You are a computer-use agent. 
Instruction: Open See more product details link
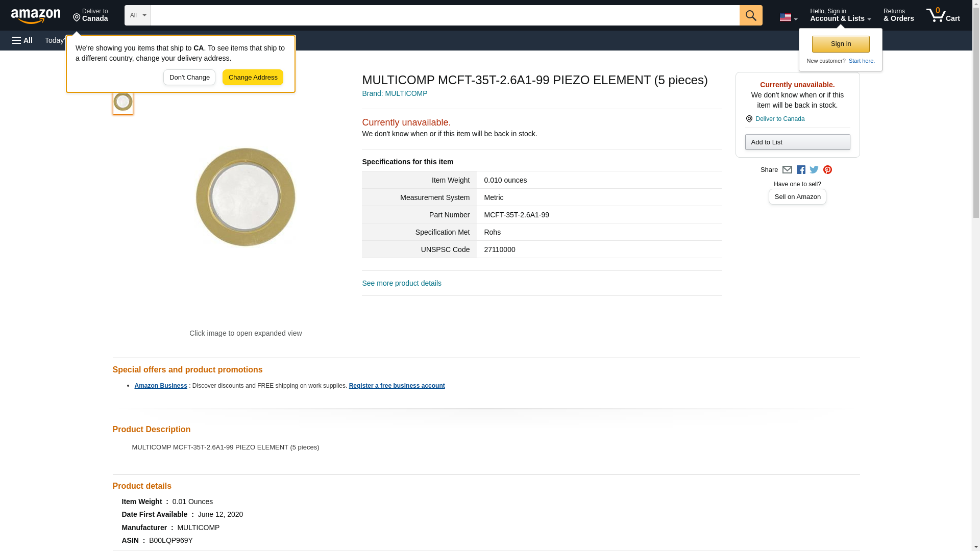point(402,283)
